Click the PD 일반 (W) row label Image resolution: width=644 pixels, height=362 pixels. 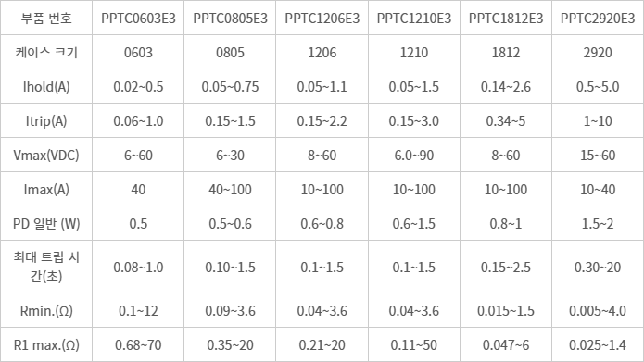pos(46,224)
